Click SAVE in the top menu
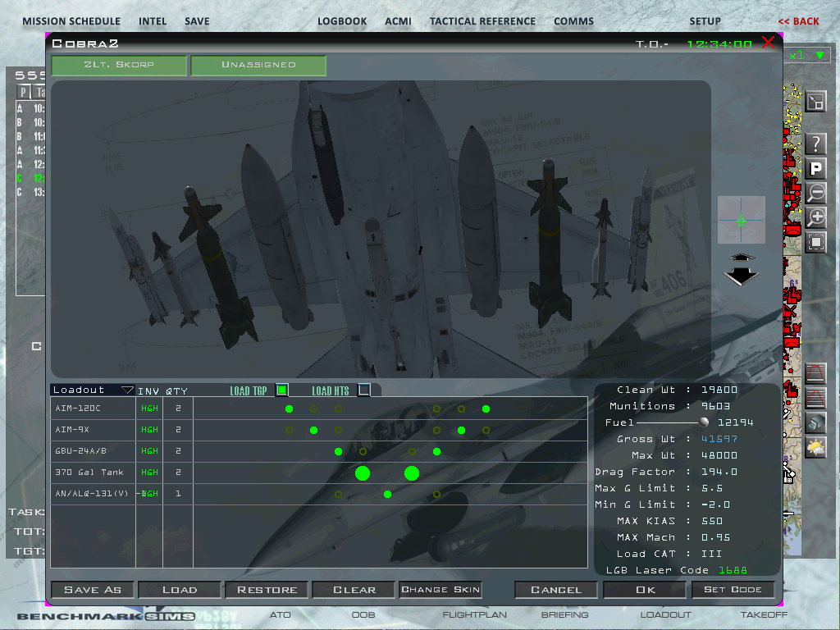Viewport: 840px width, 630px height. click(197, 21)
